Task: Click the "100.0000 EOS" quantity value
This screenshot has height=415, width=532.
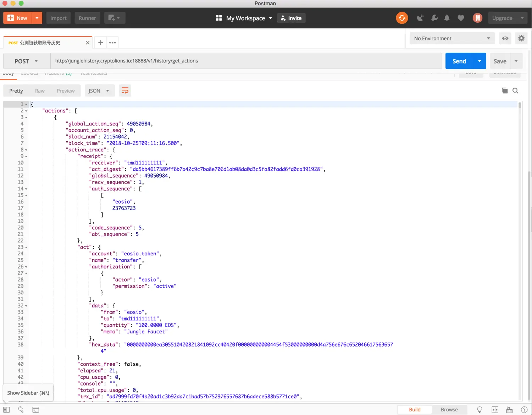Action: 156,325
